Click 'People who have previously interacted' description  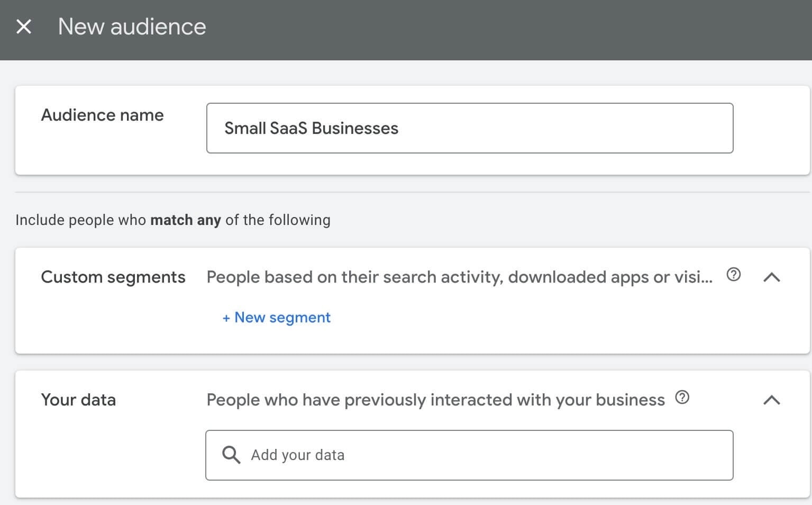click(435, 400)
